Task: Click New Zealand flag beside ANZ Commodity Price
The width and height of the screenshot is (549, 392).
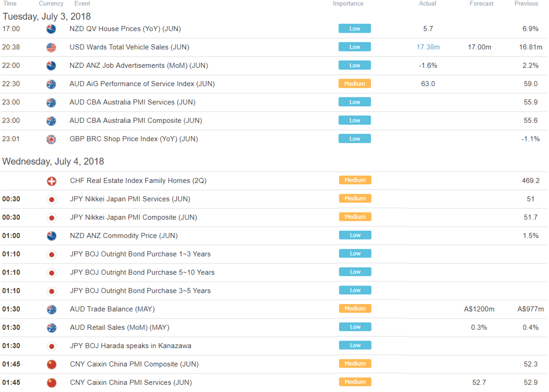Action: pyautogui.click(x=51, y=236)
